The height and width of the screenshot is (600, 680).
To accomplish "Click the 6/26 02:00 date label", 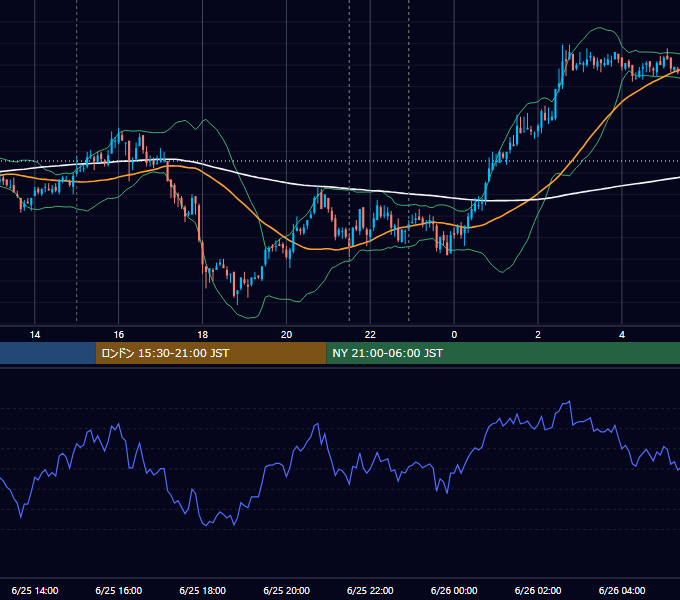I will click(538, 590).
